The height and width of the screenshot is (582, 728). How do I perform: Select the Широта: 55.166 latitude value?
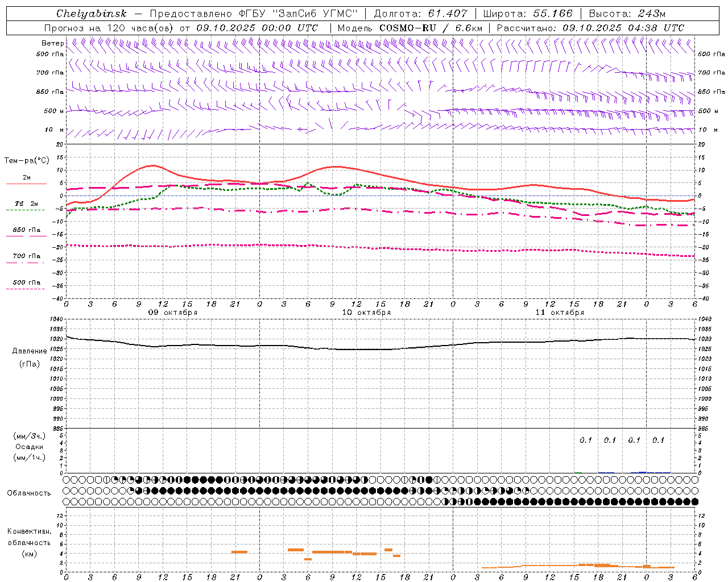[x=527, y=14]
